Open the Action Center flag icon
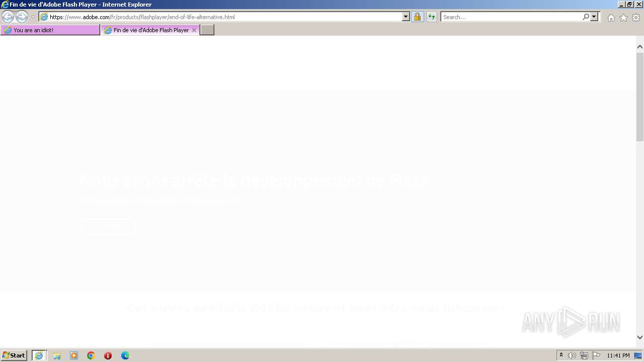 pyautogui.click(x=596, y=355)
